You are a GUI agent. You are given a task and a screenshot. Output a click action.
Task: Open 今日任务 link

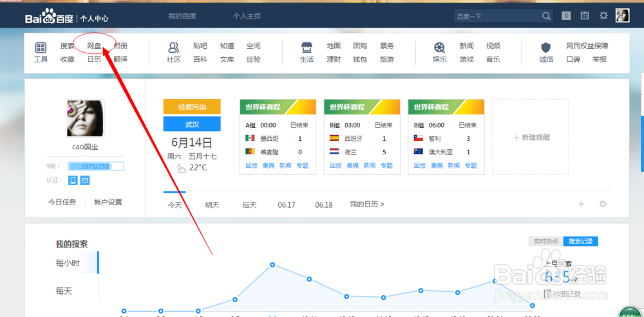pos(62,202)
